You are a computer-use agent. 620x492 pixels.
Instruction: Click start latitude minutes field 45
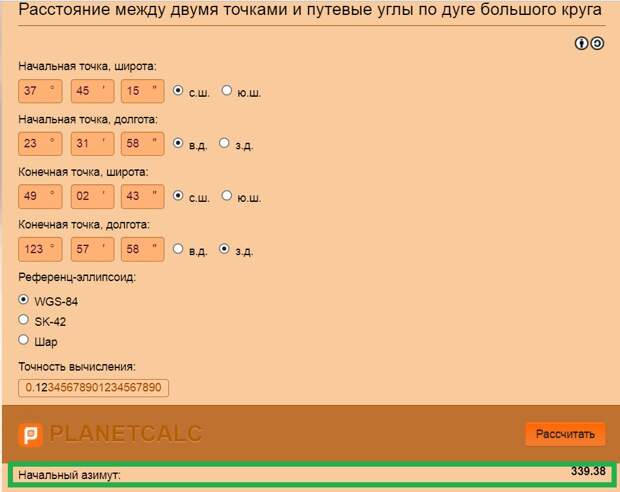pyautogui.click(x=93, y=91)
